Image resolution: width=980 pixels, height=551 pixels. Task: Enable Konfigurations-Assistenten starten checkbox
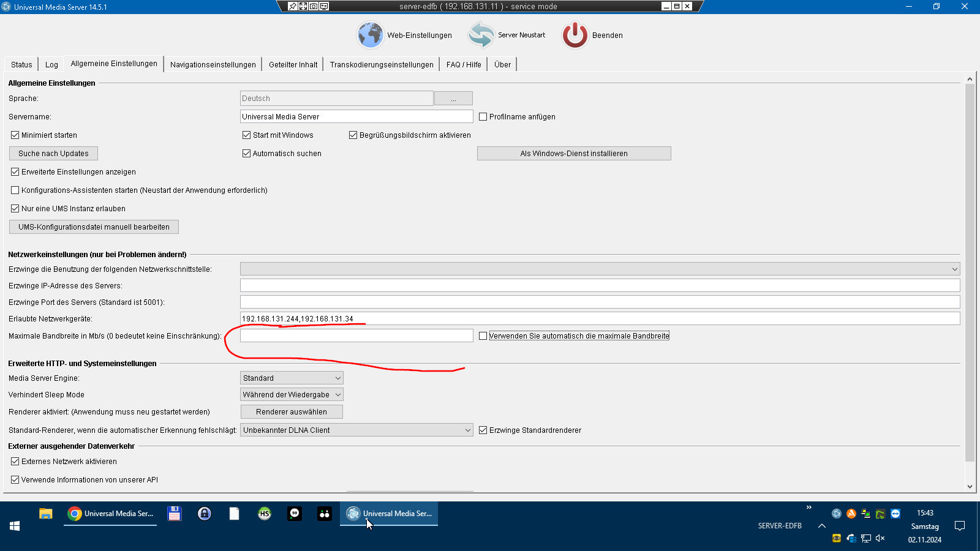pyautogui.click(x=15, y=190)
